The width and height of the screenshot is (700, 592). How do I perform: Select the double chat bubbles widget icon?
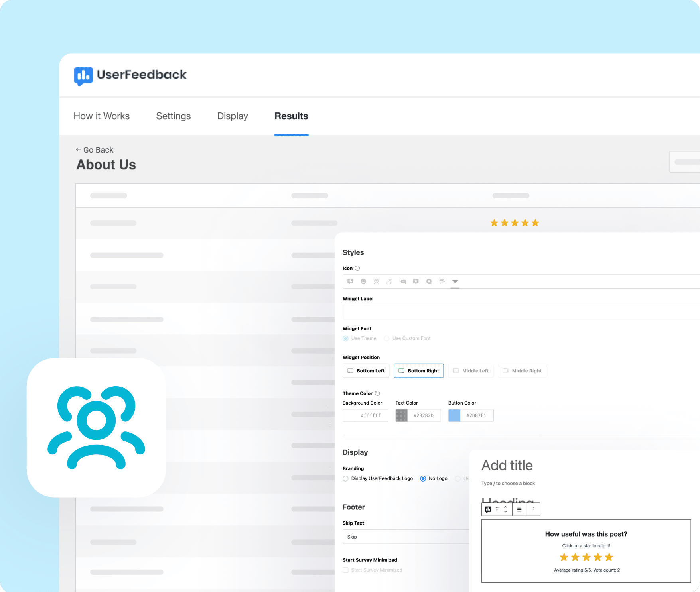coord(403,281)
